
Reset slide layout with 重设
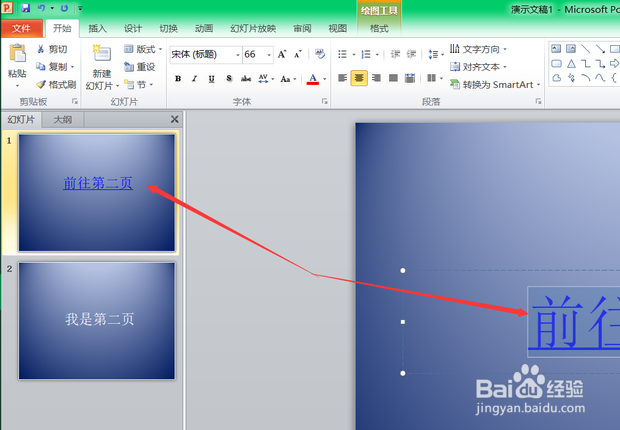pos(139,66)
